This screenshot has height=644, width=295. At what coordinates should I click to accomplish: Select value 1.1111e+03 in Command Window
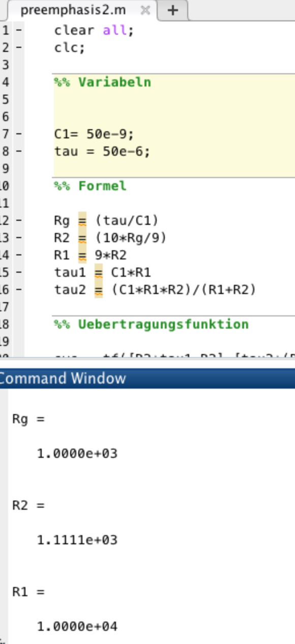(77, 540)
